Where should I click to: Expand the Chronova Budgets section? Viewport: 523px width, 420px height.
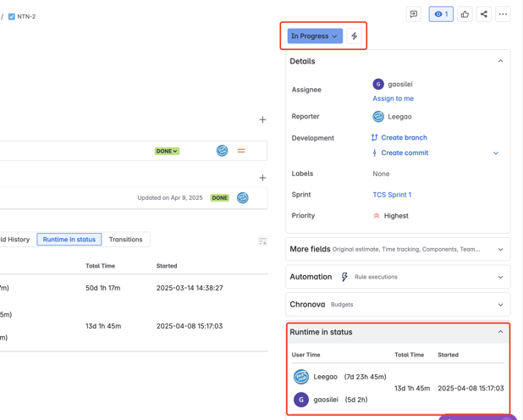tap(500, 305)
